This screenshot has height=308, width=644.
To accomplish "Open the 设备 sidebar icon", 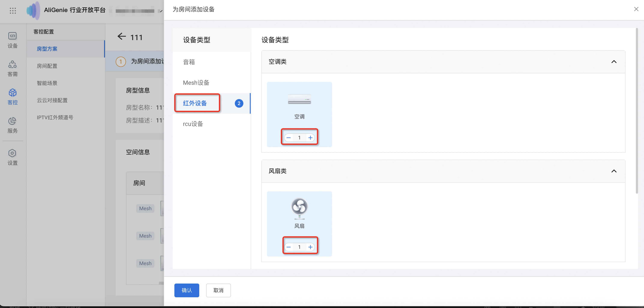I will [x=12, y=36].
